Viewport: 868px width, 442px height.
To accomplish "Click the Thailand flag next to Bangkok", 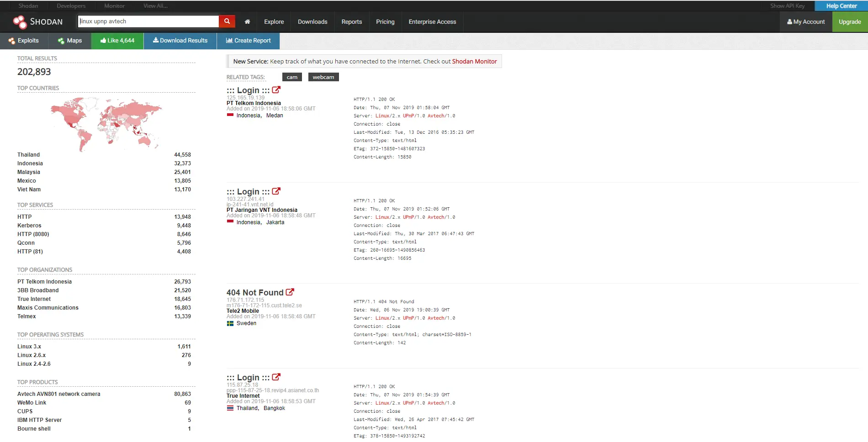I will click(230, 408).
